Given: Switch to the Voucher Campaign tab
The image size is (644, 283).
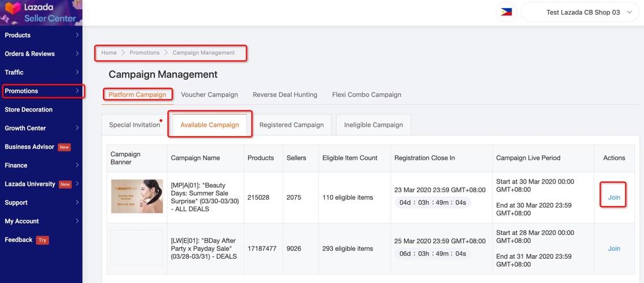Looking at the screenshot, I should pyautogui.click(x=209, y=94).
